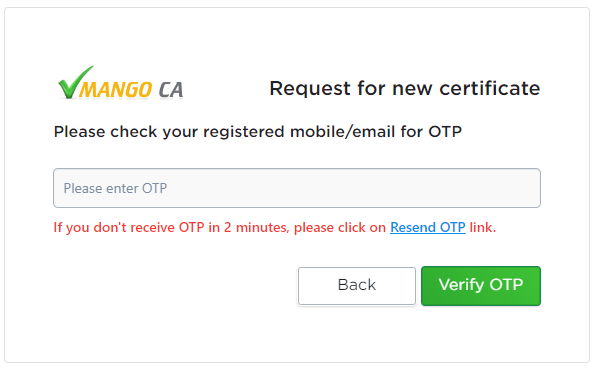This screenshot has width=593, height=370.
Task: Click the red OTP not received warning text
Action: (x=275, y=227)
